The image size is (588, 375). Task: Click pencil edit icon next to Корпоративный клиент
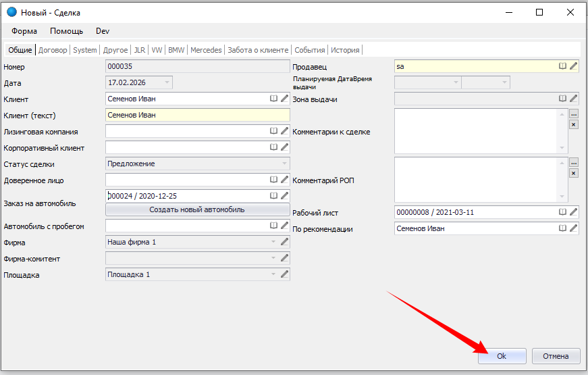coord(285,147)
